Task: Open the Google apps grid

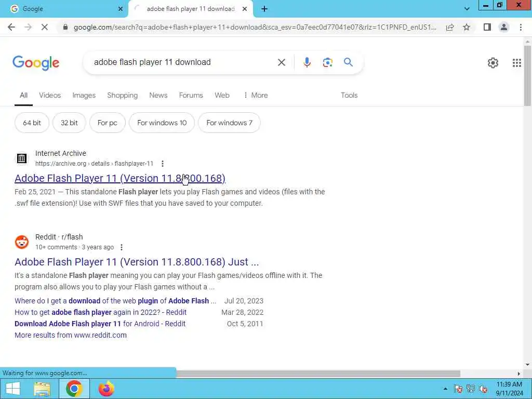Action: (x=516, y=63)
